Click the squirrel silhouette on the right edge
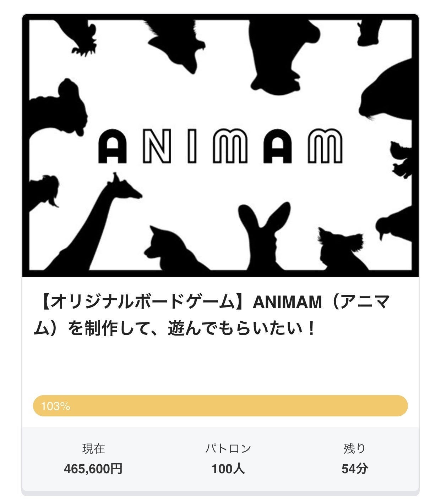 [401, 160]
